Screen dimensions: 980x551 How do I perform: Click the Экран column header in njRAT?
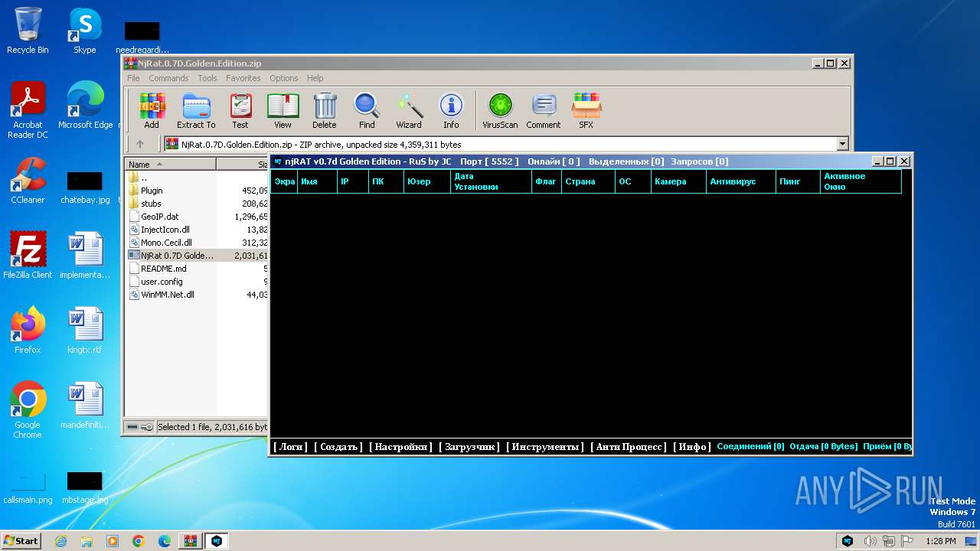284,181
